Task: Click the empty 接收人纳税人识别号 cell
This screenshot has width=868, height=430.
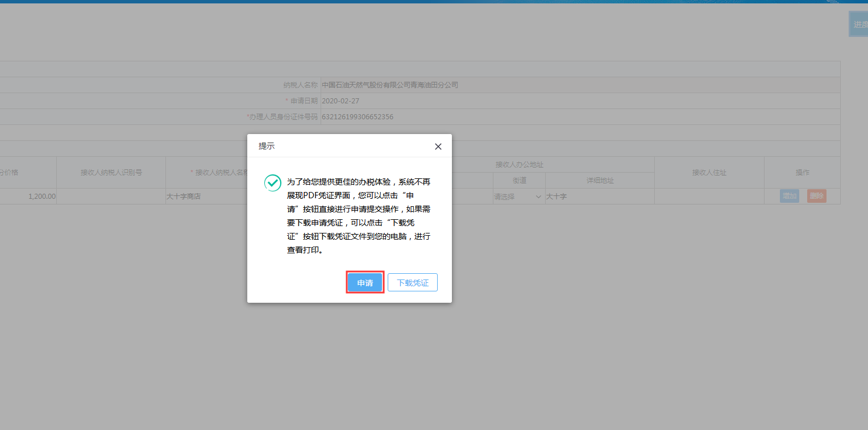Action: (x=111, y=197)
